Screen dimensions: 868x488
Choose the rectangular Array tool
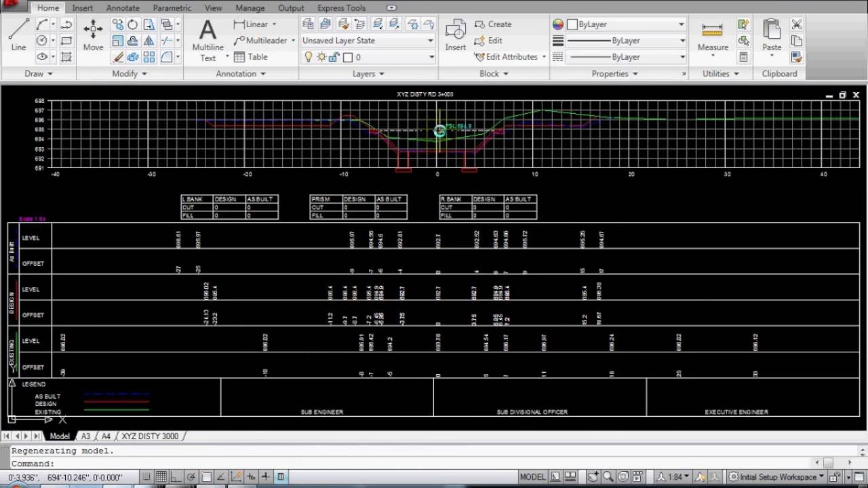[149, 57]
